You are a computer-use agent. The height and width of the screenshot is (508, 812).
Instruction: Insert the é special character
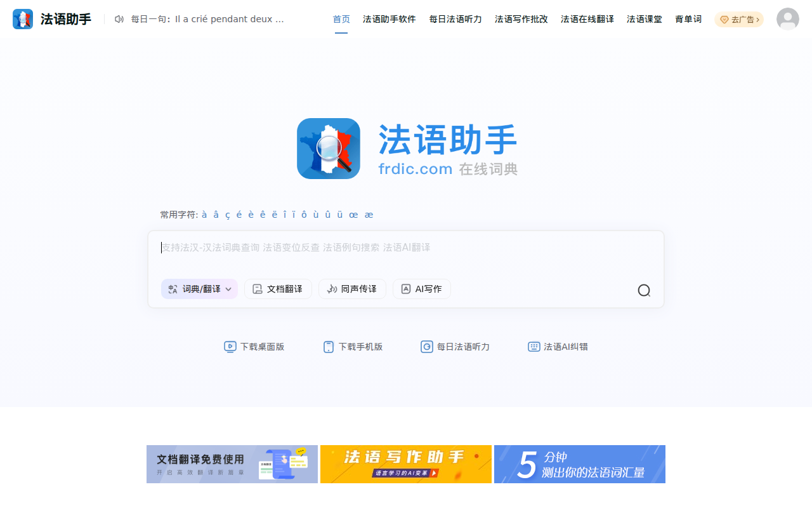[239, 215]
